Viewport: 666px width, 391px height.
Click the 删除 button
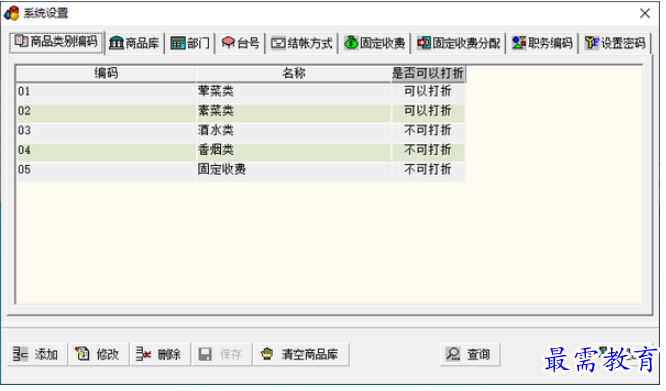point(160,354)
